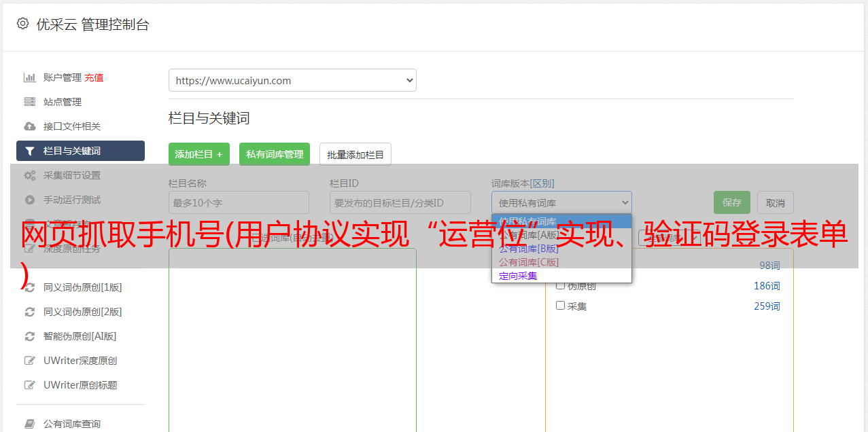Click the red 充值 link
The width and height of the screenshot is (868, 432).
pos(94,77)
